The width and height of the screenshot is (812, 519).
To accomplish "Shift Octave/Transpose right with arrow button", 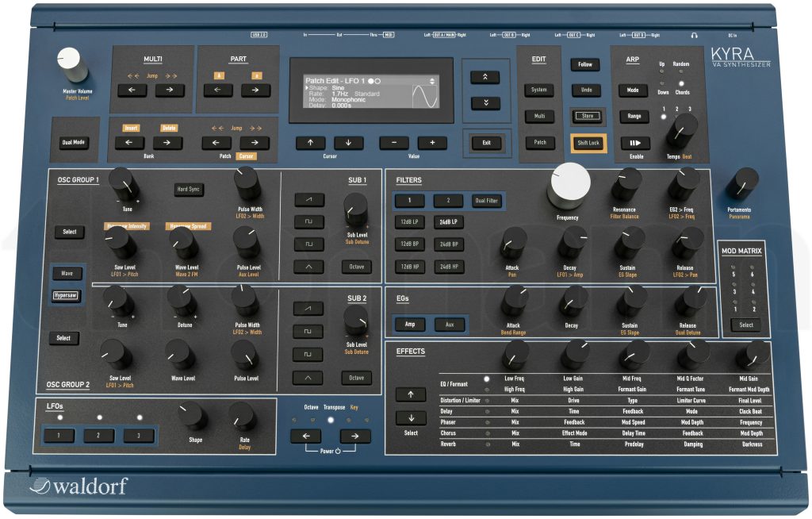I will [355, 436].
